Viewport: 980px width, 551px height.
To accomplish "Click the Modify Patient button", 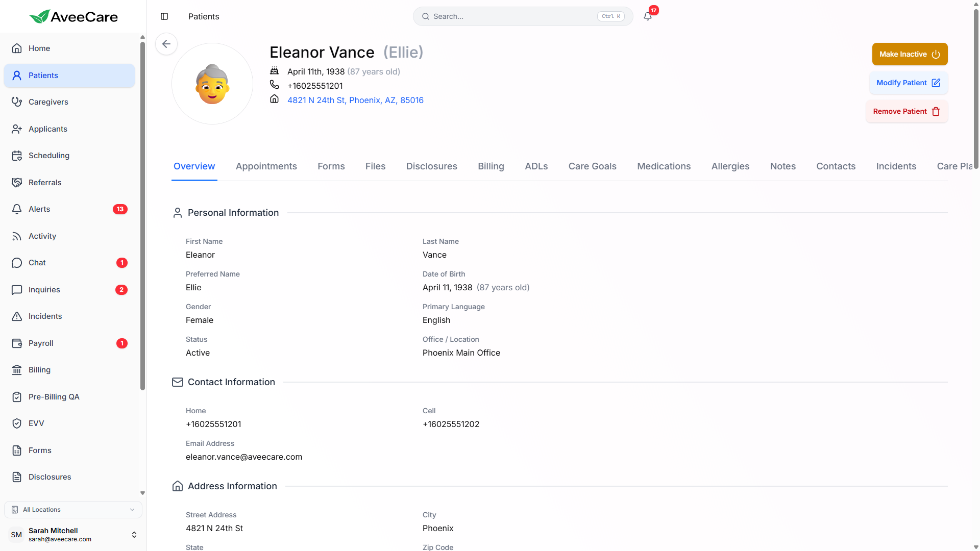I will [908, 83].
